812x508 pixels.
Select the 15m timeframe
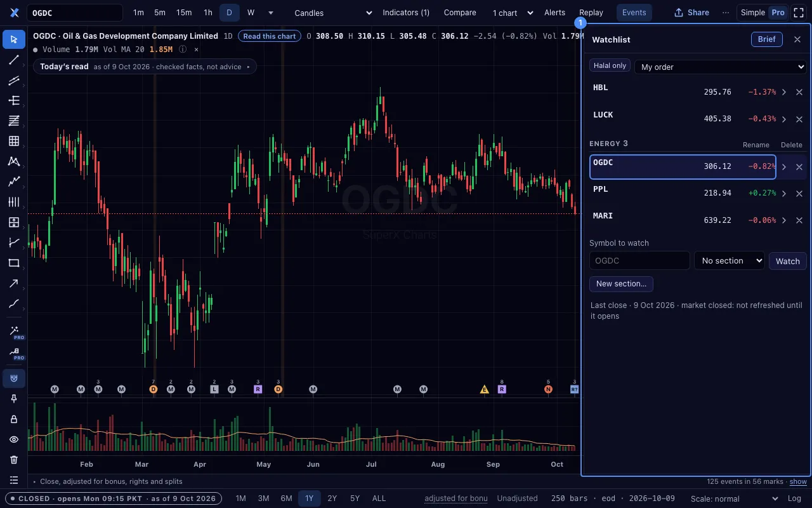[x=184, y=13]
